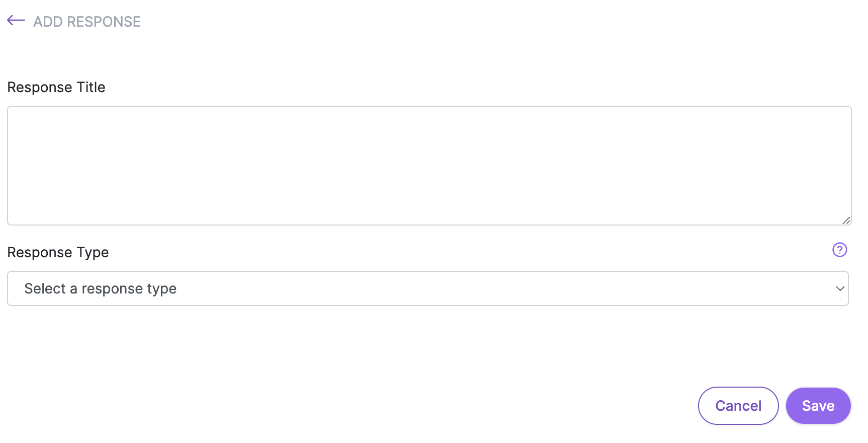Open the Response Type combo box
868x443 pixels.
pos(428,288)
